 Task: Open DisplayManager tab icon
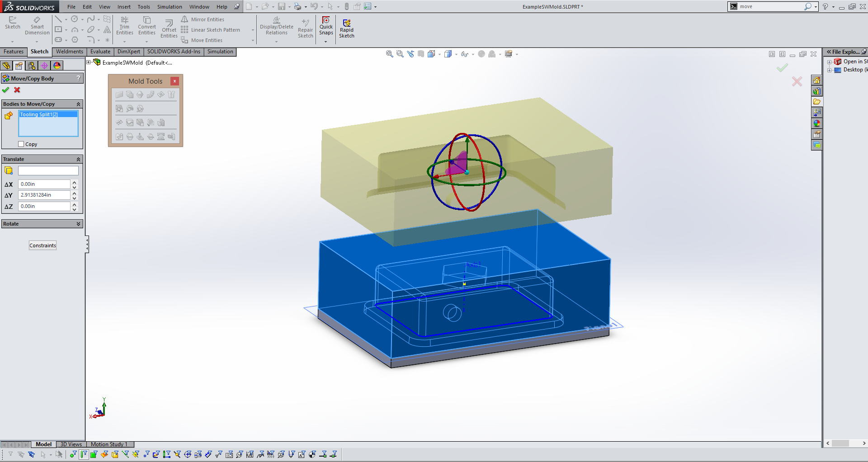pyautogui.click(x=57, y=66)
